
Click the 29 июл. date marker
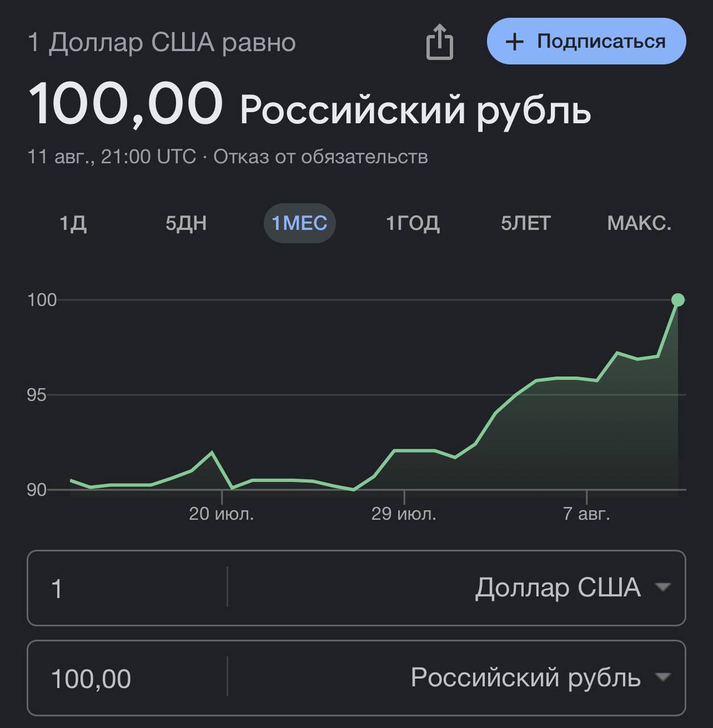point(403,514)
